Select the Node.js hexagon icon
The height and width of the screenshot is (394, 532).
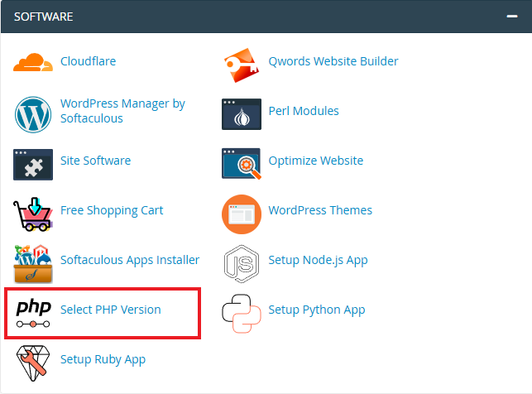242,262
